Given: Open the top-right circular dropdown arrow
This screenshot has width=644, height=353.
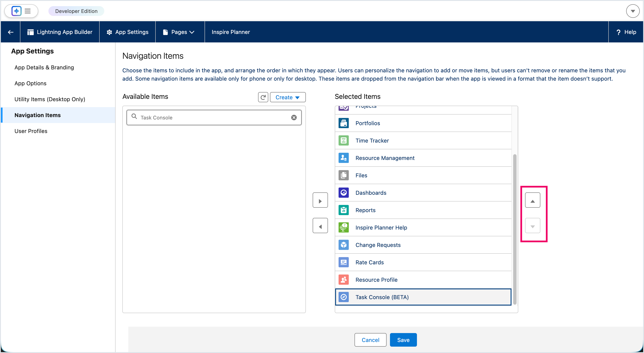Looking at the screenshot, I should 633,11.
